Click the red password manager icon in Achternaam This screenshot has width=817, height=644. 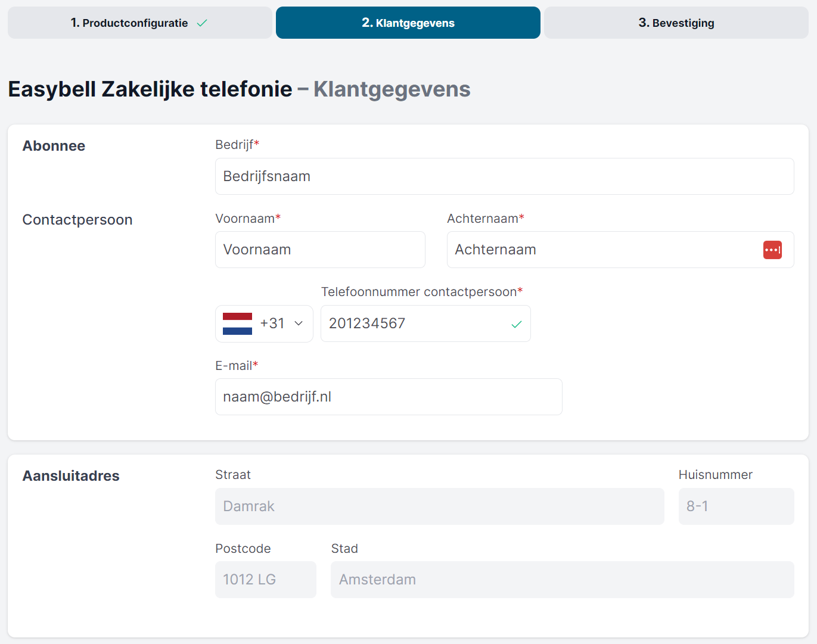772,250
